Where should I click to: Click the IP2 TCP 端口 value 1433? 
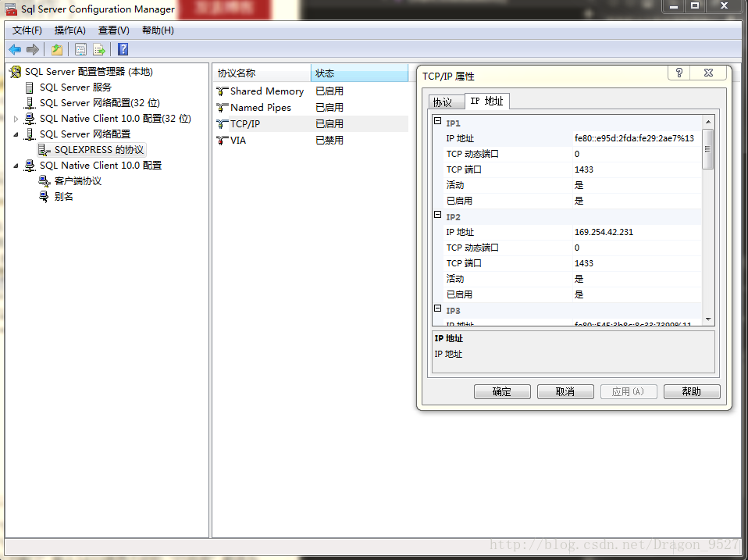point(637,263)
